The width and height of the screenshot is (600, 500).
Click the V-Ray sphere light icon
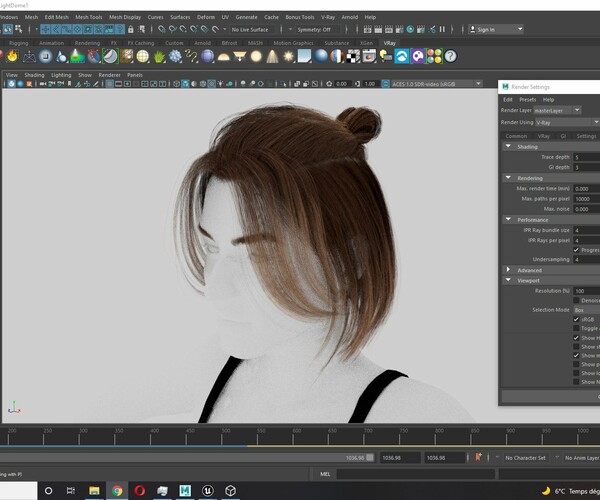coord(256,56)
